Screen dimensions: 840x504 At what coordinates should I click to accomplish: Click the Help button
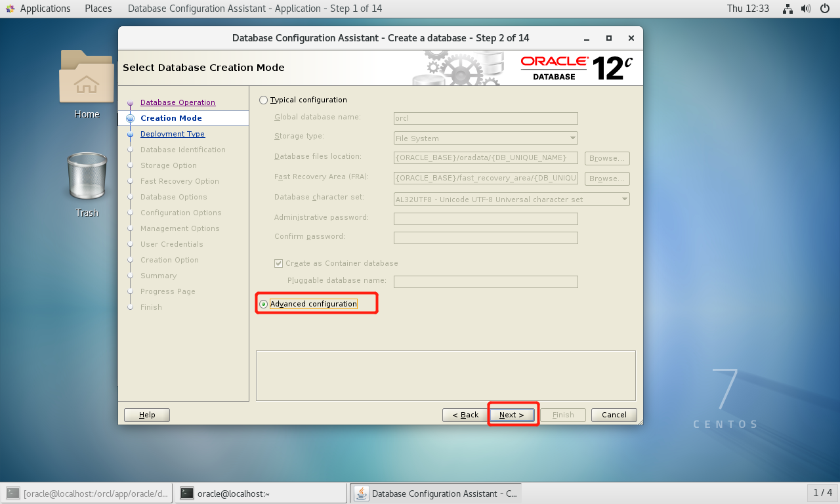click(147, 415)
